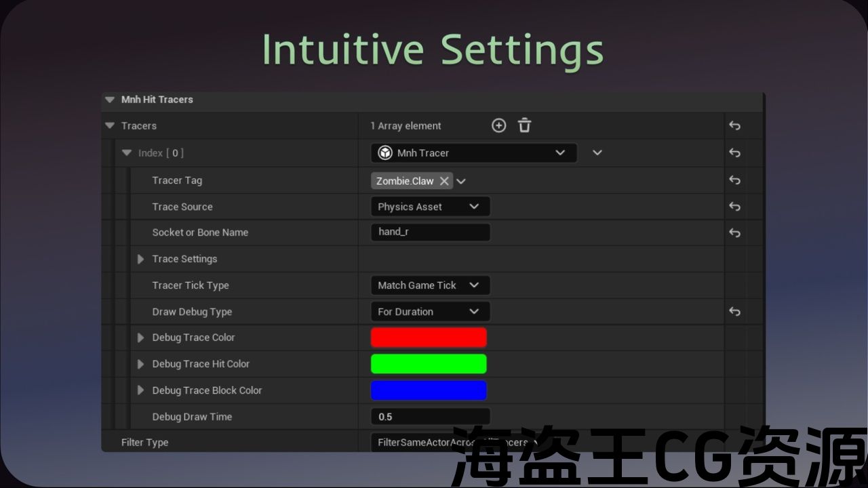Reset Trace Source to default
The height and width of the screenshot is (488, 868).
(734, 207)
